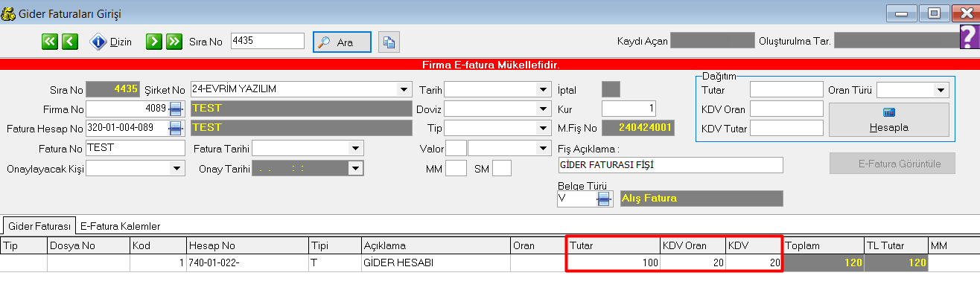The height and width of the screenshot is (290, 980).
Task: Open the Valor dropdown
Action: point(544,148)
